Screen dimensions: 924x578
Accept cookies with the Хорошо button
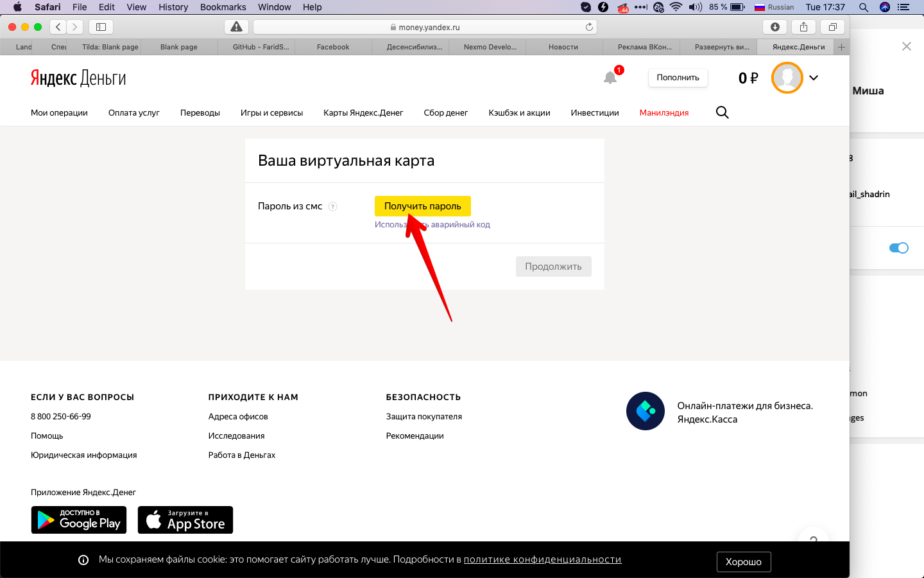coord(743,562)
